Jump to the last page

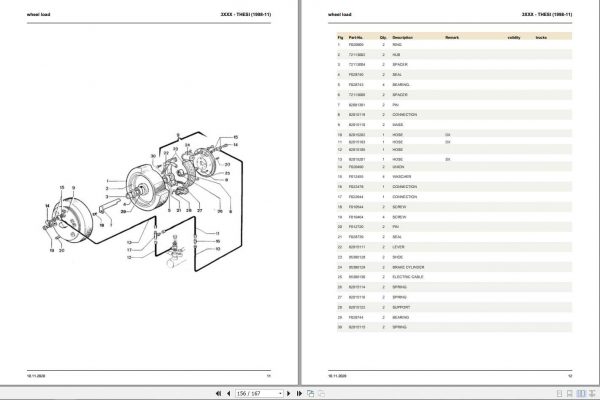(x=299, y=393)
